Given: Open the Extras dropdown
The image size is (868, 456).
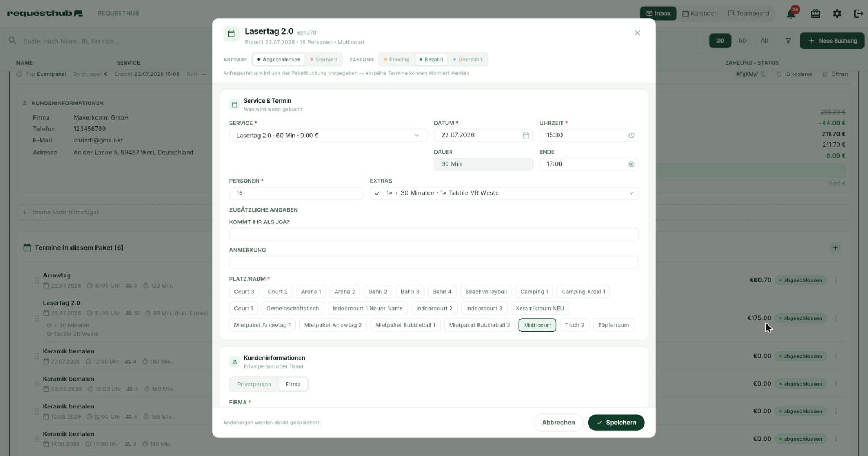Looking at the screenshot, I should [x=504, y=193].
